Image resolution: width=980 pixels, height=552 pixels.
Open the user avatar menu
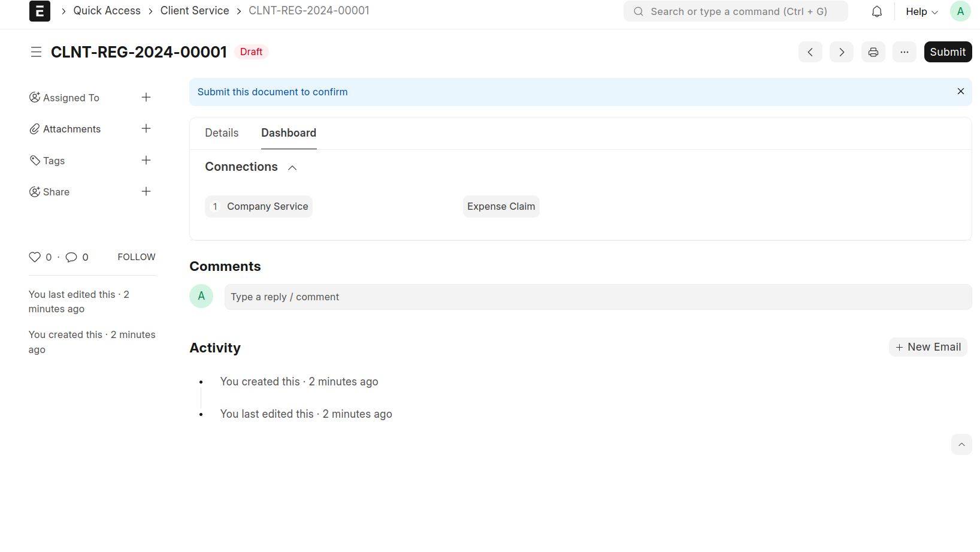(x=960, y=11)
